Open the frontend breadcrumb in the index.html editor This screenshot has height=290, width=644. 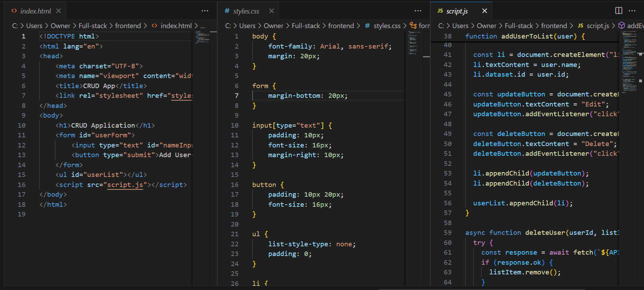128,26
